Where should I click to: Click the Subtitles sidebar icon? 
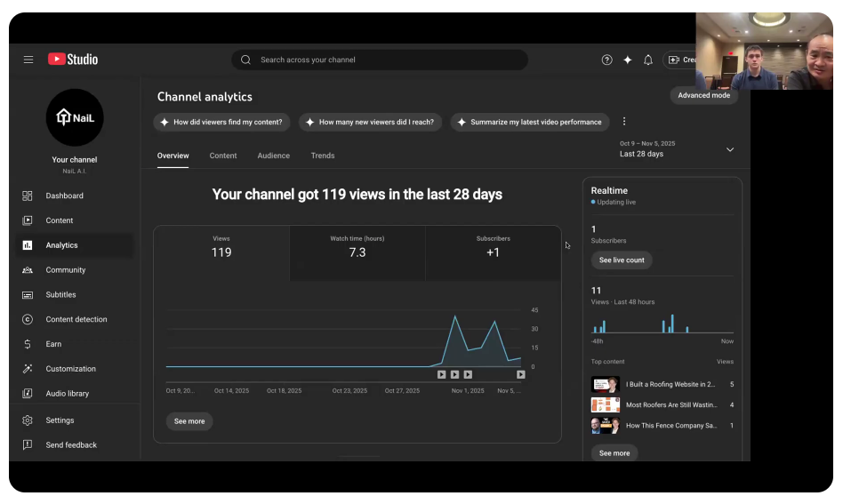point(28,294)
